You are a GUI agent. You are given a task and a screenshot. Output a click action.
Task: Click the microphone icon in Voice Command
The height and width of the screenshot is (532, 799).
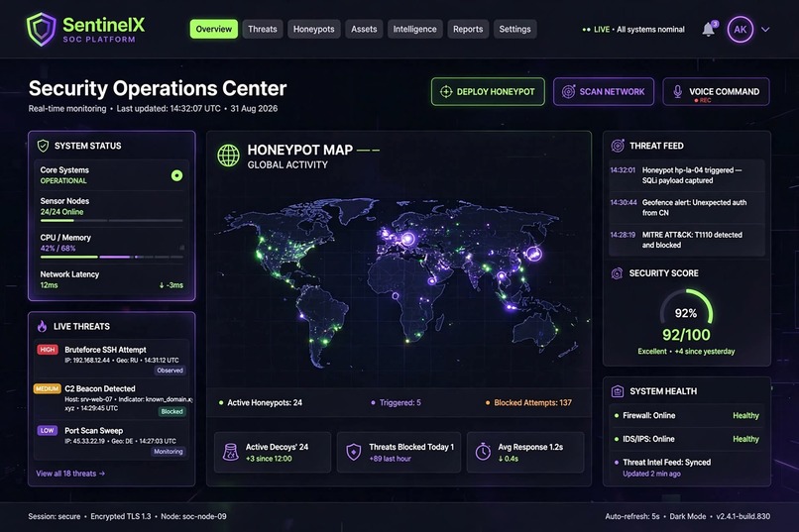click(677, 91)
